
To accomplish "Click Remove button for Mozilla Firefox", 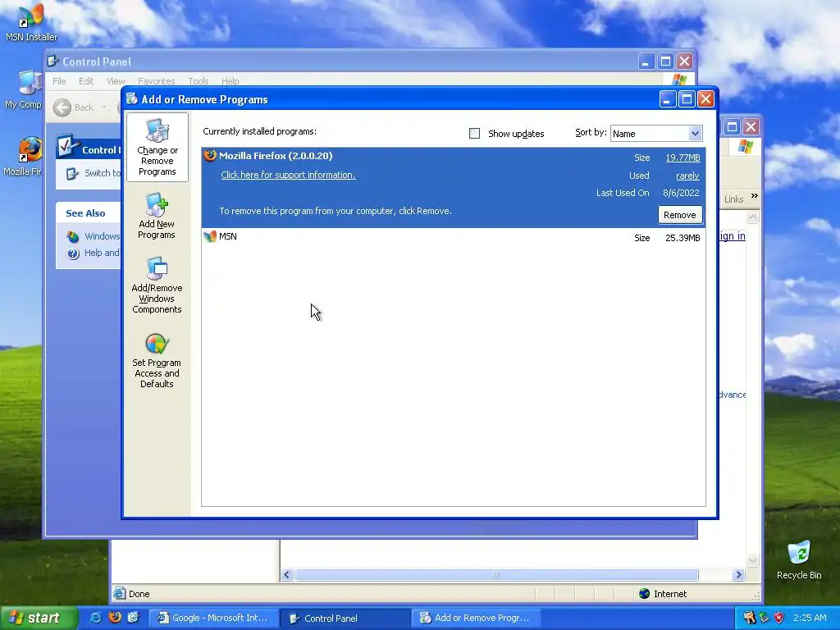I will [x=680, y=215].
